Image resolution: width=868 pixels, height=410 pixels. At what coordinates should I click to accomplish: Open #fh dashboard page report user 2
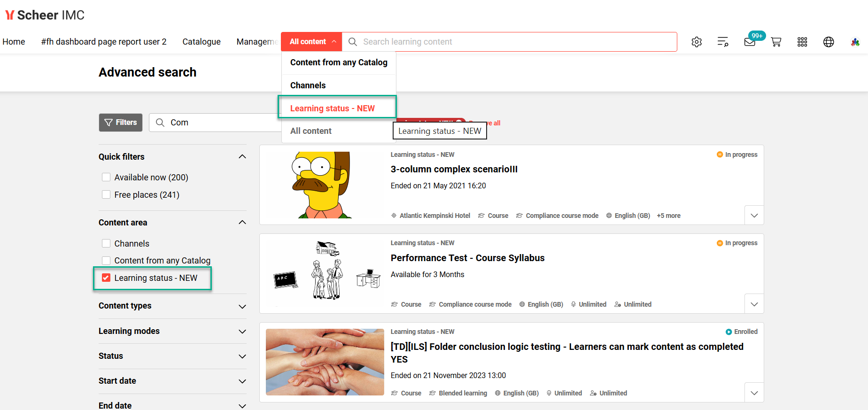tap(104, 42)
